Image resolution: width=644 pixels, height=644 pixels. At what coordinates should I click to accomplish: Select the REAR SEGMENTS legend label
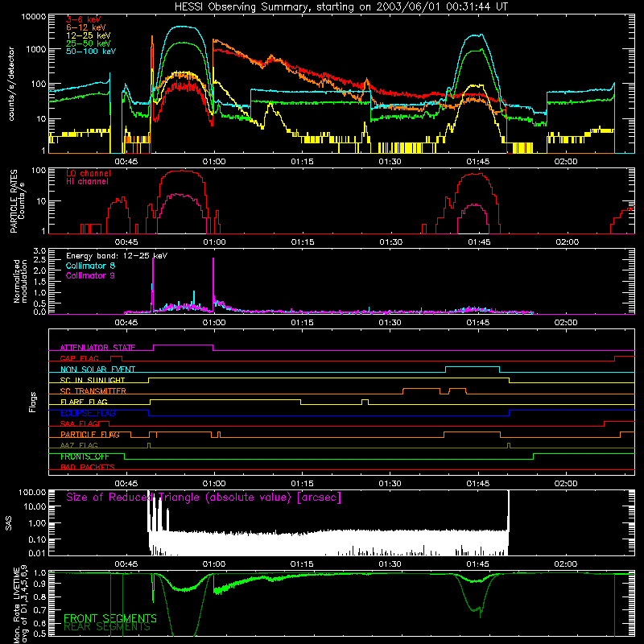coord(107,627)
